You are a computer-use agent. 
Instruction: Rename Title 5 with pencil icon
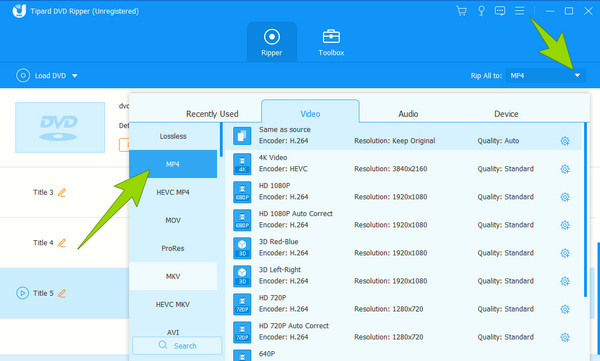pyautogui.click(x=62, y=293)
